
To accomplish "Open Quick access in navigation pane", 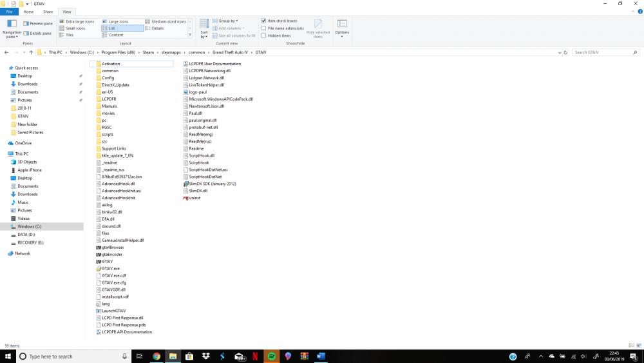I will [x=26, y=68].
